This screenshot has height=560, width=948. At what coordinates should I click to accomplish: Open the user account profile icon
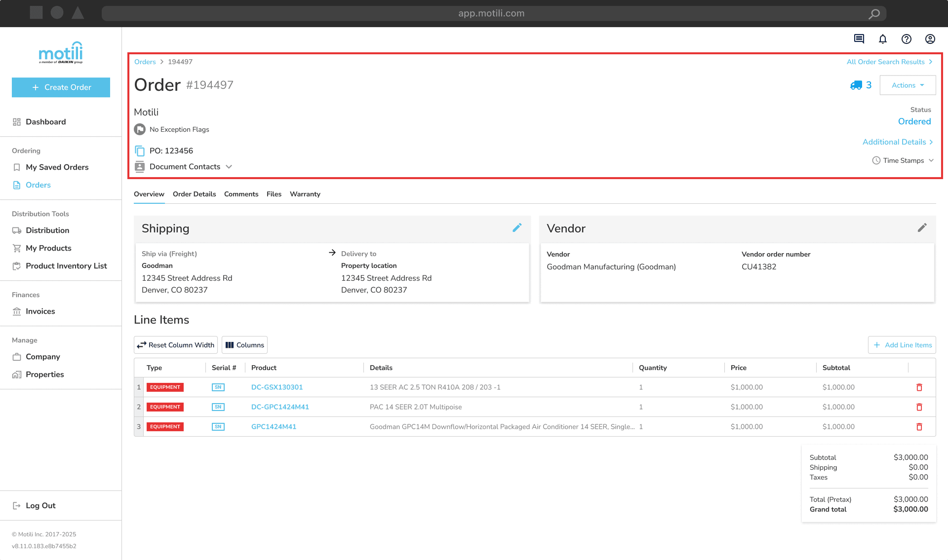pos(930,39)
